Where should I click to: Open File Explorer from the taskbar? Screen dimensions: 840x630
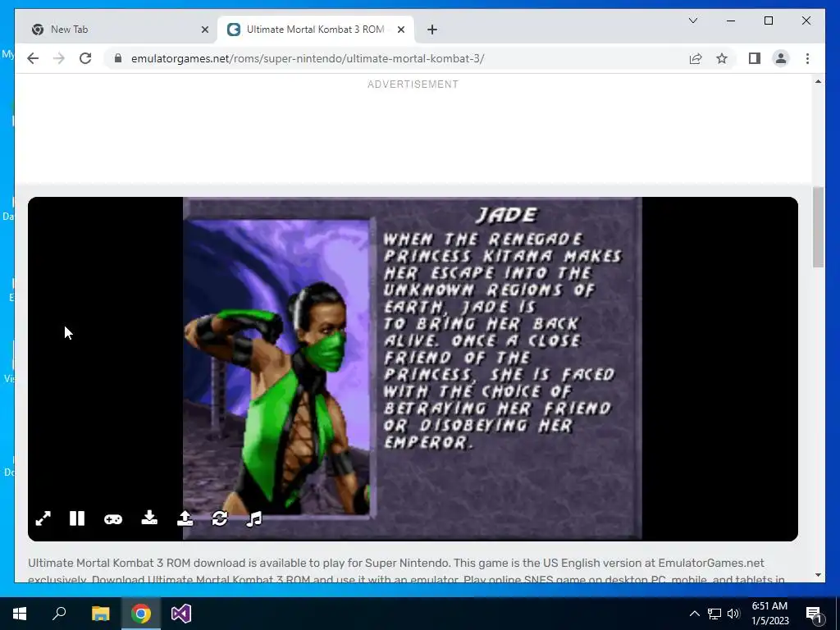100,614
